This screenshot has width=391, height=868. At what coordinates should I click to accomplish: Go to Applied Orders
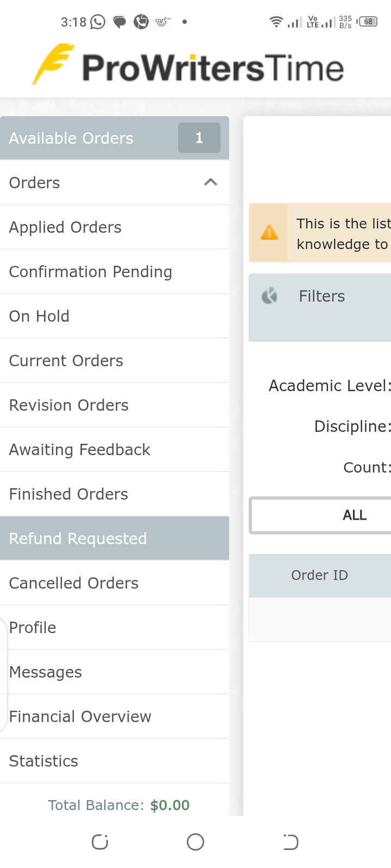(115, 227)
